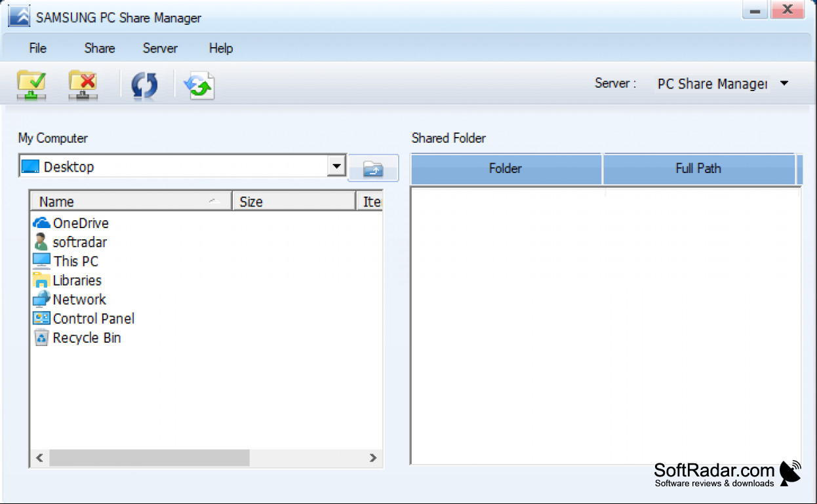
Task: Select the softradar row text
Action: coord(80,242)
